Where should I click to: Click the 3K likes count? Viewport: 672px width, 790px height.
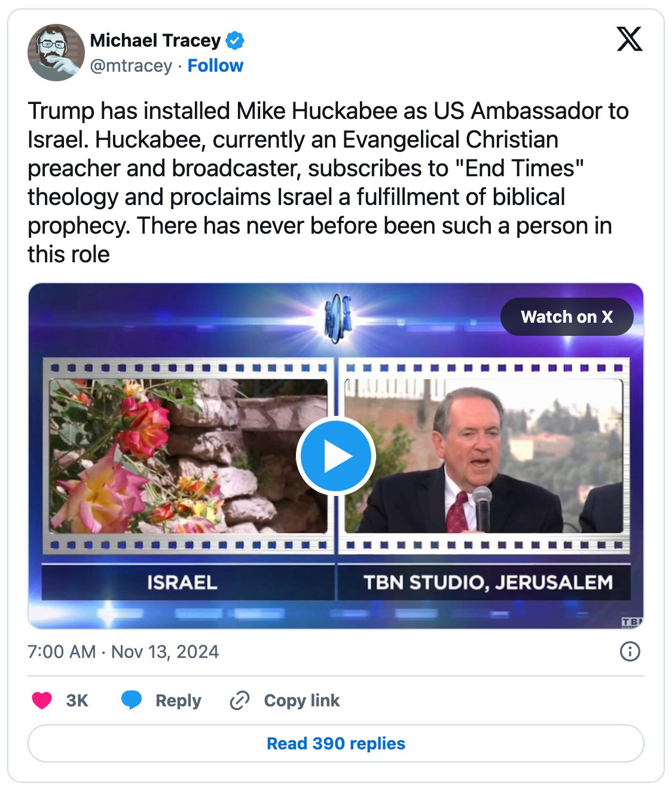pyautogui.click(x=77, y=700)
